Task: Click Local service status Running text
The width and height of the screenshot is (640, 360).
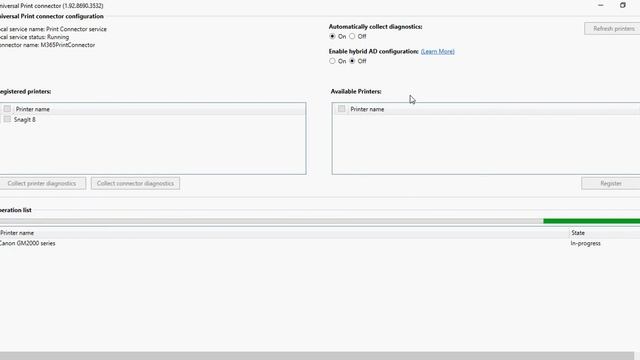Action: (x=34, y=37)
